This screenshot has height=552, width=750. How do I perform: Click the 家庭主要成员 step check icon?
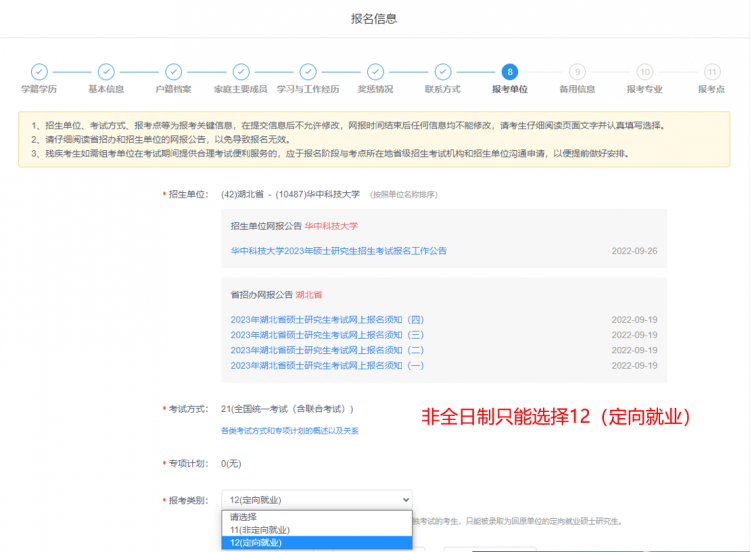tap(241, 72)
